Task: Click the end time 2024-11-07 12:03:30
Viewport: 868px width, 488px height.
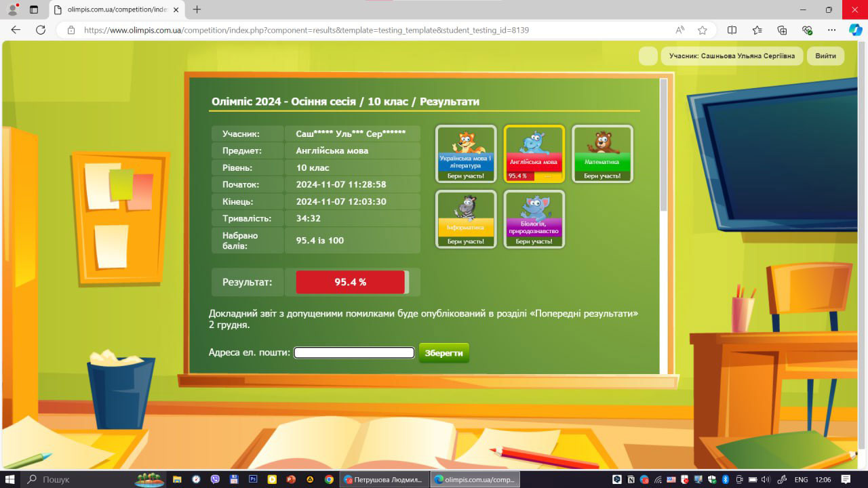Action: click(341, 201)
